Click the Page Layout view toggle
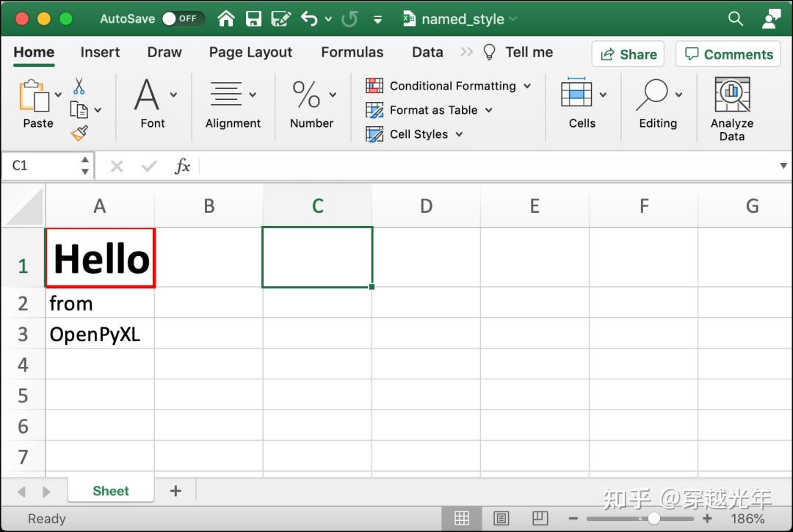The image size is (793, 532). pos(502,518)
